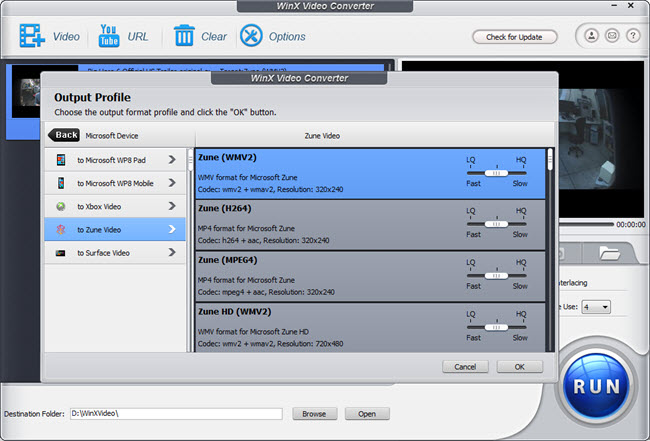Click the Microsoft WP8 Pad device icon

point(61,160)
